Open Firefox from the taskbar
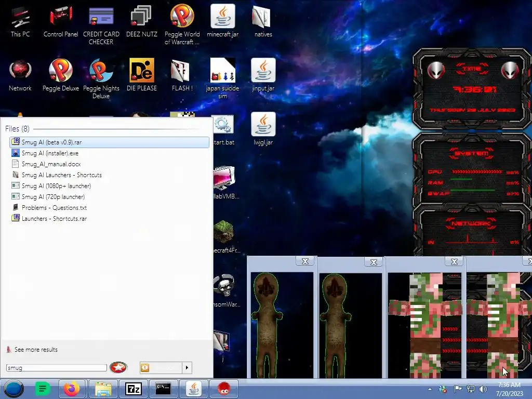This screenshot has width=532, height=399. (71, 389)
